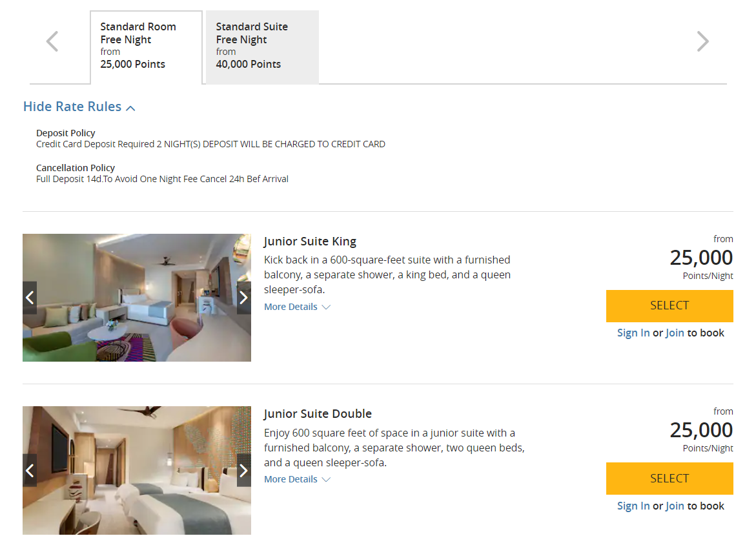Image resolution: width=756 pixels, height=547 pixels.
Task: Click the next arrow on Junior Suite Double photo
Action: [x=243, y=470]
